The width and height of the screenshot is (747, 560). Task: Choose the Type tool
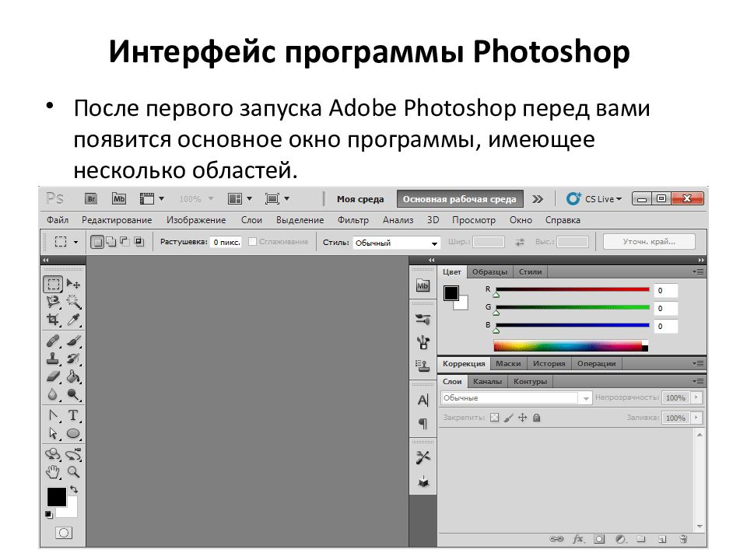coord(73,415)
